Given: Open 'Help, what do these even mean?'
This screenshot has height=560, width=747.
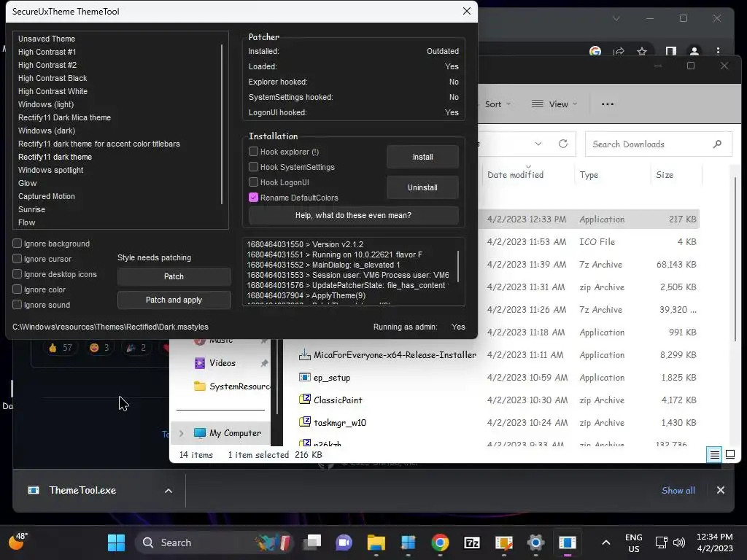Looking at the screenshot, I should [354, 215].
